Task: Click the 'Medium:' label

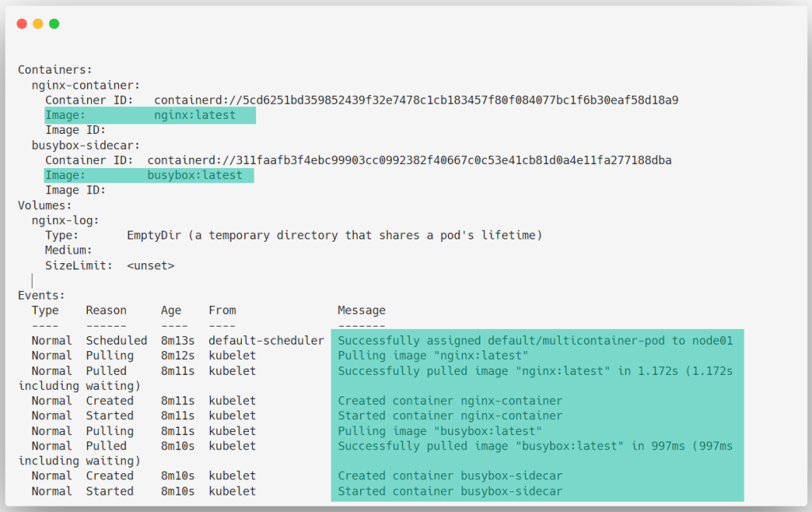Action: (68, 250)
